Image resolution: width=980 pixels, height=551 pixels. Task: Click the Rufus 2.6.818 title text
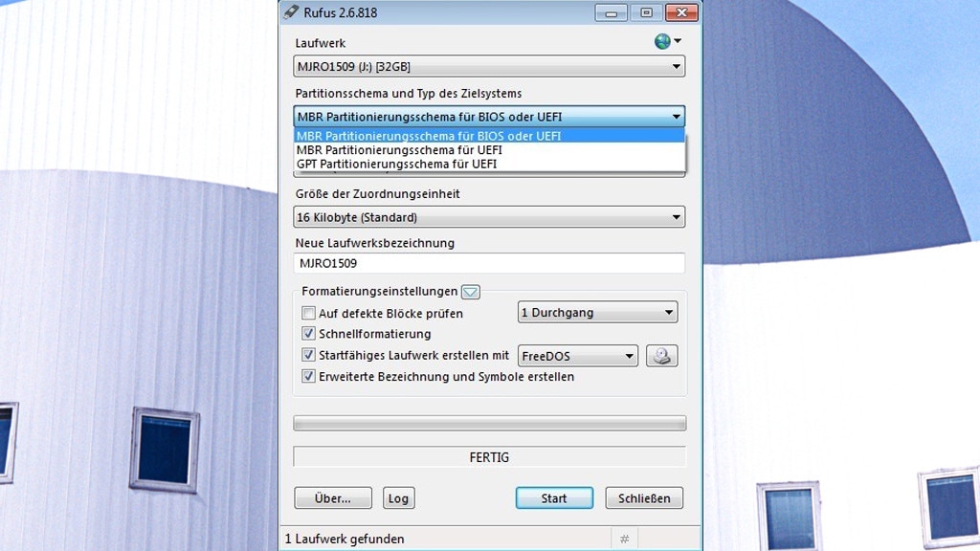click(x=340, y=12)
